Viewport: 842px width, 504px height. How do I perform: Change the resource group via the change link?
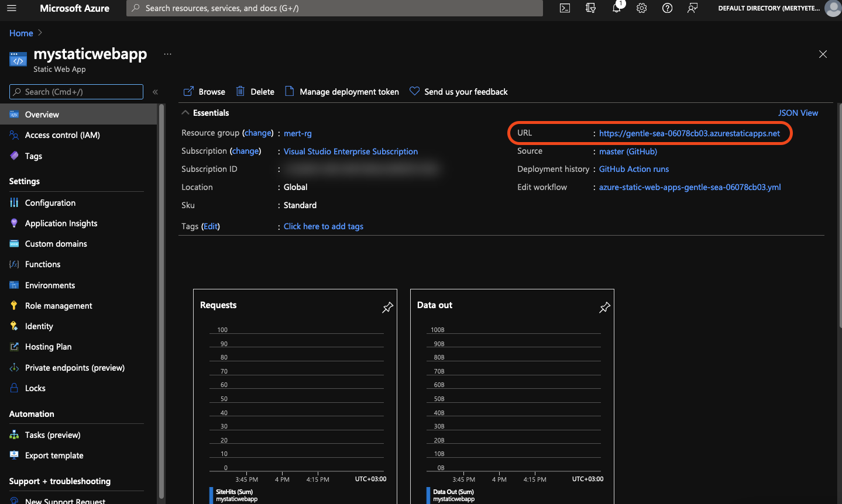(x=258, y=133)
